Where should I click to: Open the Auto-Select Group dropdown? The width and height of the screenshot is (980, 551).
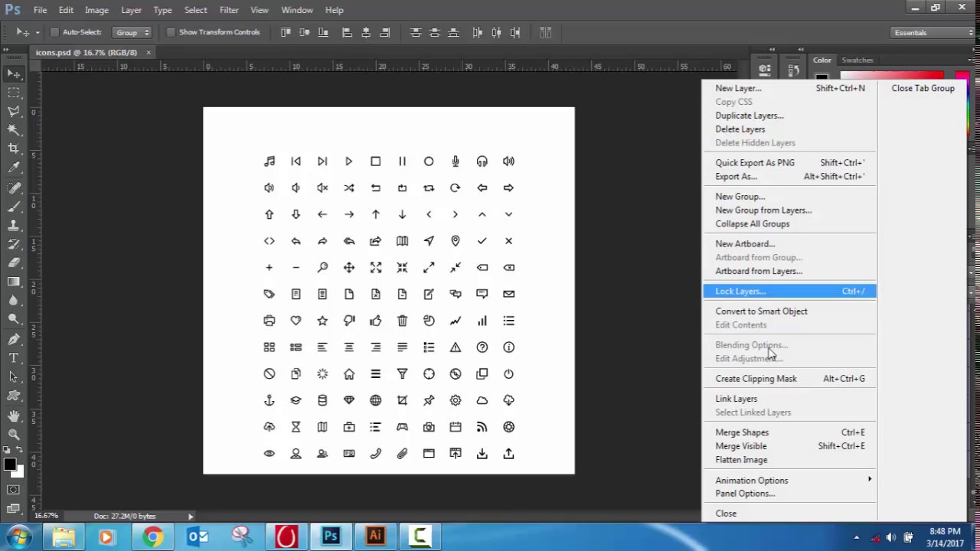(132, 32)
